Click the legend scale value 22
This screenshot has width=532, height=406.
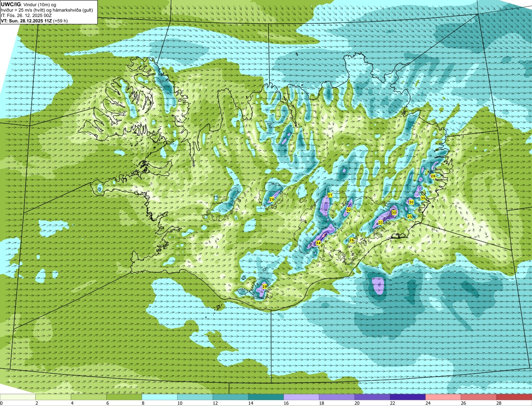pyautogui.click(x=392, y=403)
